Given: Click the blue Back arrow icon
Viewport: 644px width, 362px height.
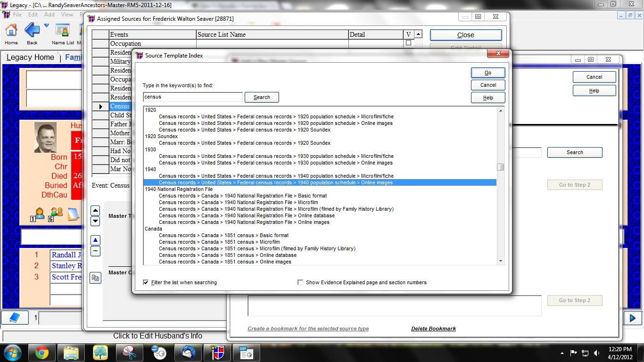Looking at the screenshot, I should [32, 30].
